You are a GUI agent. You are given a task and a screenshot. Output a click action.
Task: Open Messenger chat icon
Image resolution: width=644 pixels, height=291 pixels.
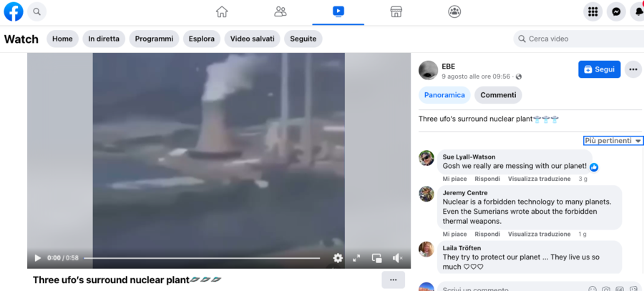coord(616,12)
